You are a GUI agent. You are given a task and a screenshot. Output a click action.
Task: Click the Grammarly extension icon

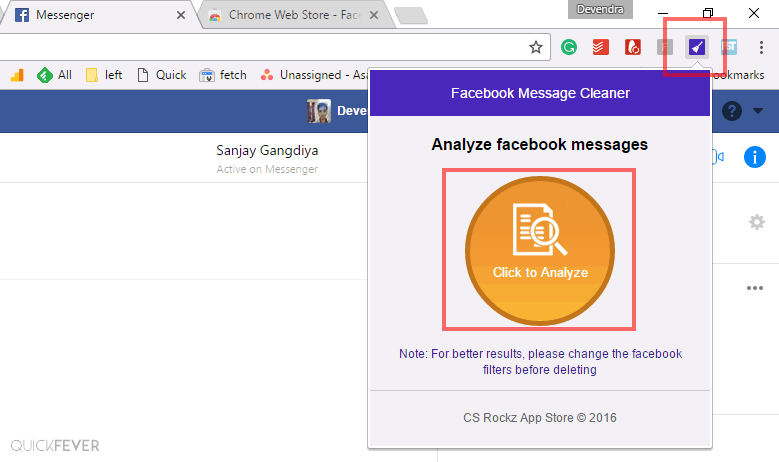(x=569, y=47)
